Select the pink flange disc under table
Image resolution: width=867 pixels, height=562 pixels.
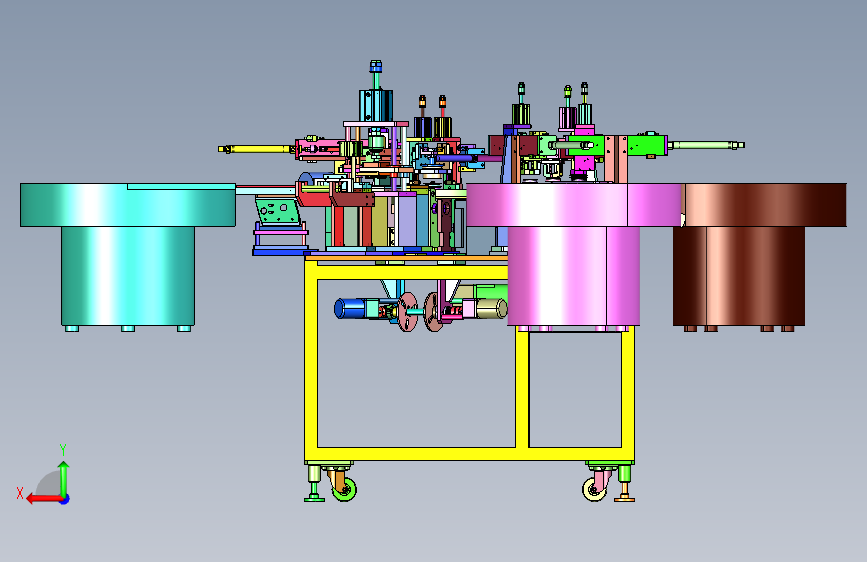tap(408, 313)
